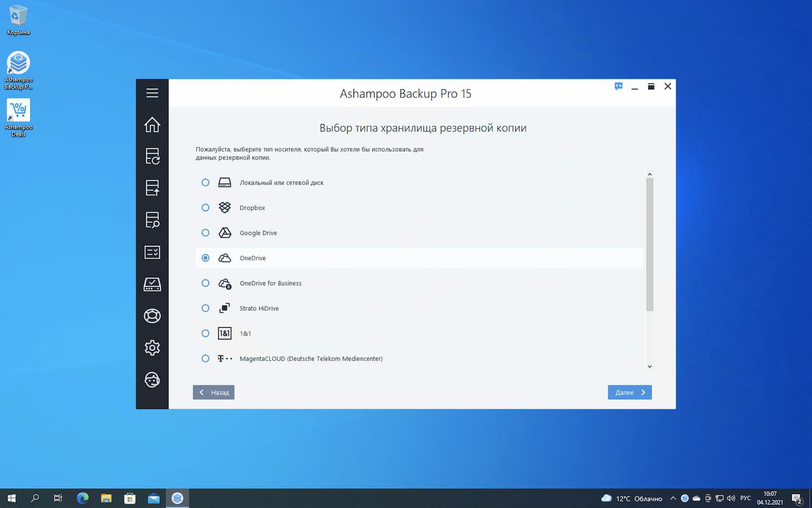The image size is (812, 508).
Task: Open the support agent headset icon in the sidebar
Action: coord(152,380)
